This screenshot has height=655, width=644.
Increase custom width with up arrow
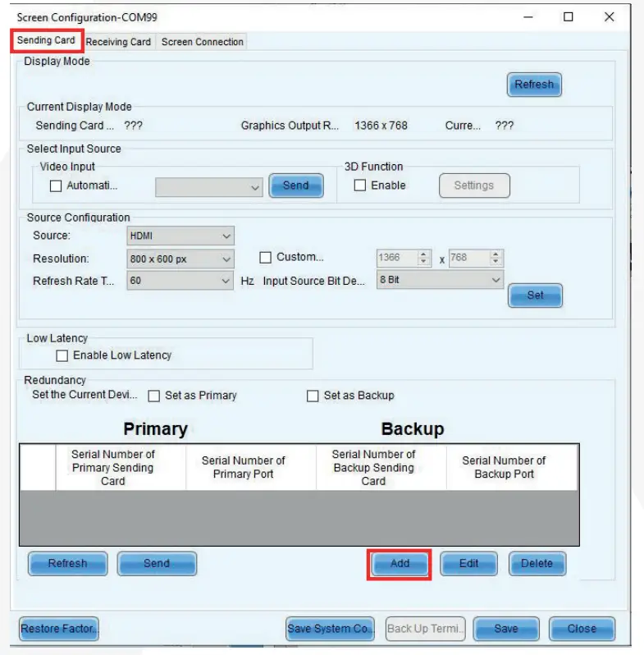tap(423, 254)
